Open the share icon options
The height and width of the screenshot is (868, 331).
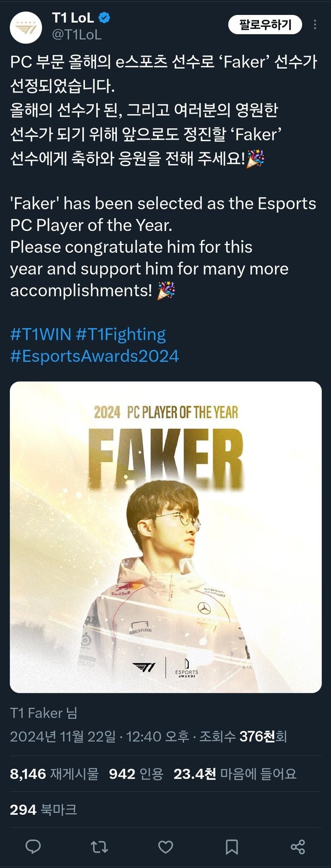(297, 846)
